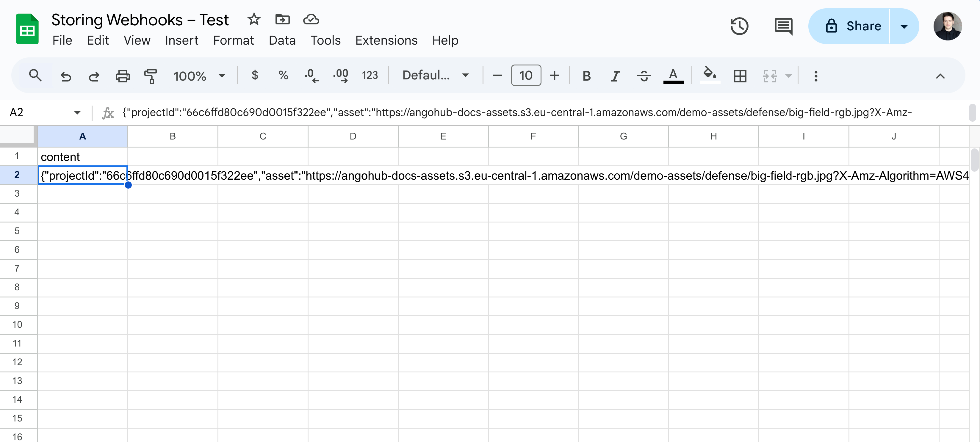Open version history clock icon

point(739,26)
